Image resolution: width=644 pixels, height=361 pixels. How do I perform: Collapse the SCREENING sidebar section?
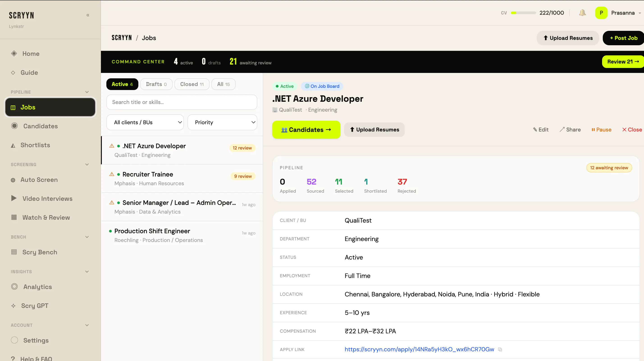[x=87, y=165]
